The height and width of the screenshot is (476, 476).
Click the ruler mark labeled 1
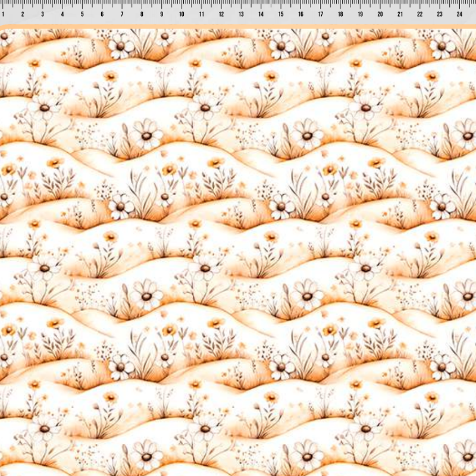(x=3, y=14)
